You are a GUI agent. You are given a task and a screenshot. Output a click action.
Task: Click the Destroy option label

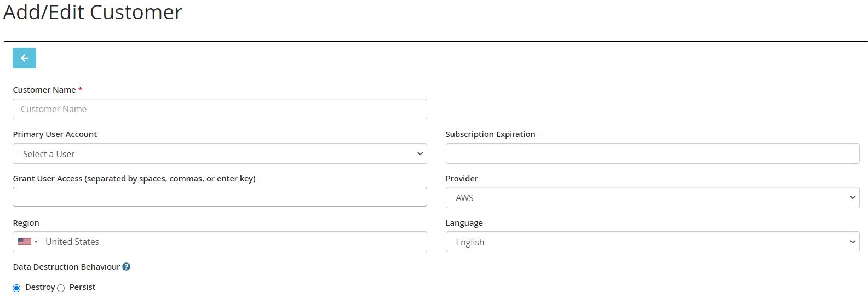click(40, 287)
